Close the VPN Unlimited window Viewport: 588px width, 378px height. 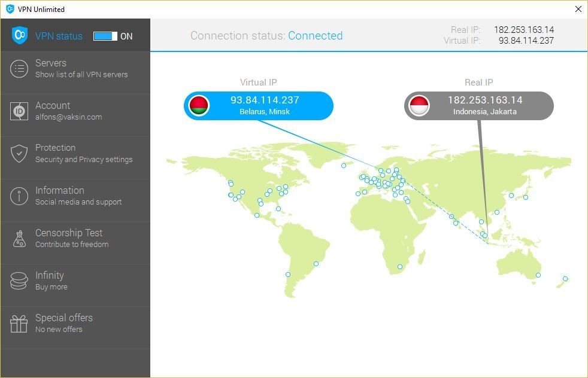click(x=578, y=9)
